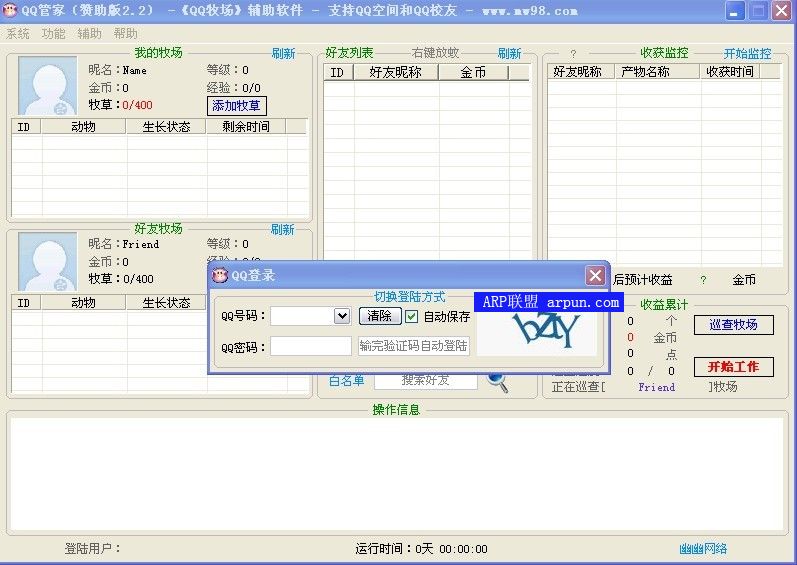
Task: Click 好友昵称 header in friend list
Action: [395, 73]
